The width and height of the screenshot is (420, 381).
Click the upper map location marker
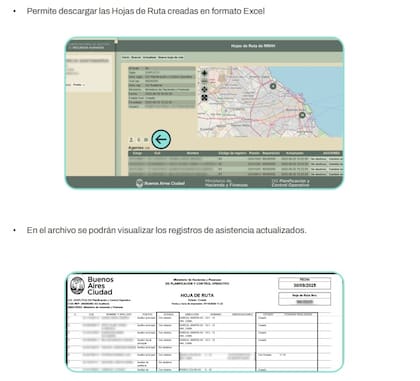coord(273,86)
